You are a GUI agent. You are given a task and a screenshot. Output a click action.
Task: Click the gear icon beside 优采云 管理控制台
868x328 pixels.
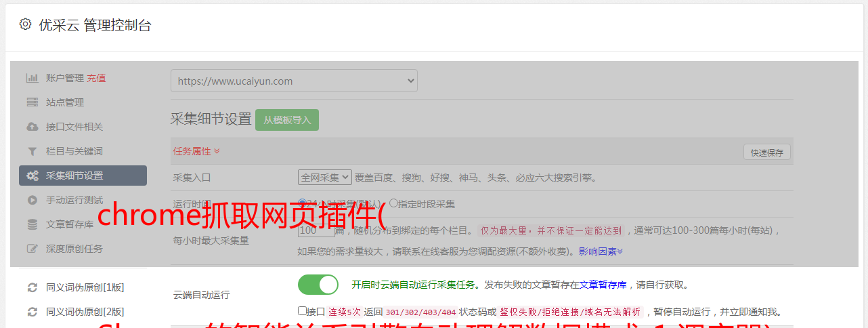click(25, 24)
